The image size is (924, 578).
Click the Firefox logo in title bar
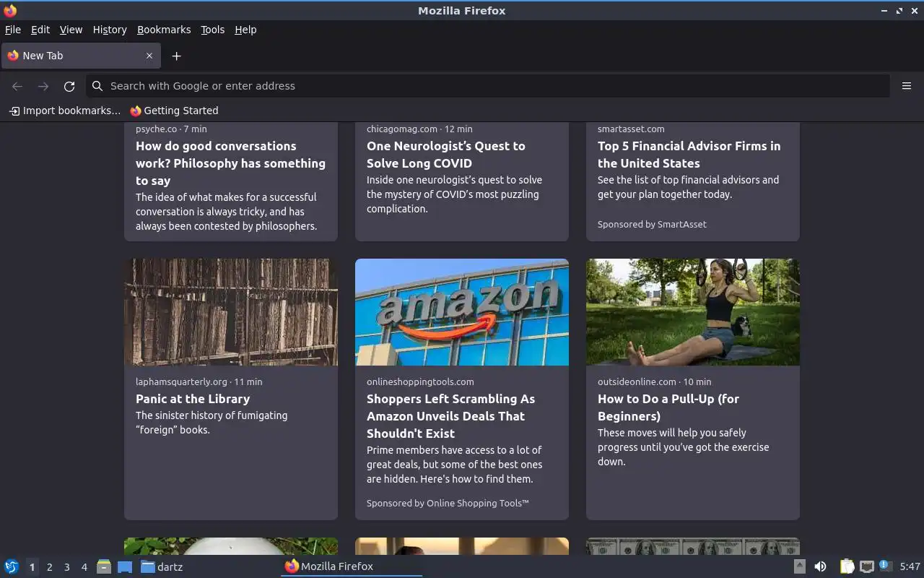pos(10,11)
